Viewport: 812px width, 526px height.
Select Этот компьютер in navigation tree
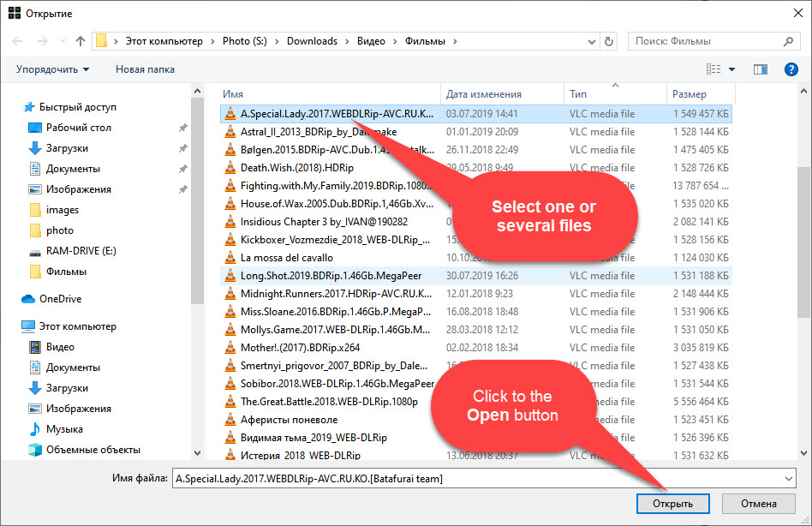point(78,326)
